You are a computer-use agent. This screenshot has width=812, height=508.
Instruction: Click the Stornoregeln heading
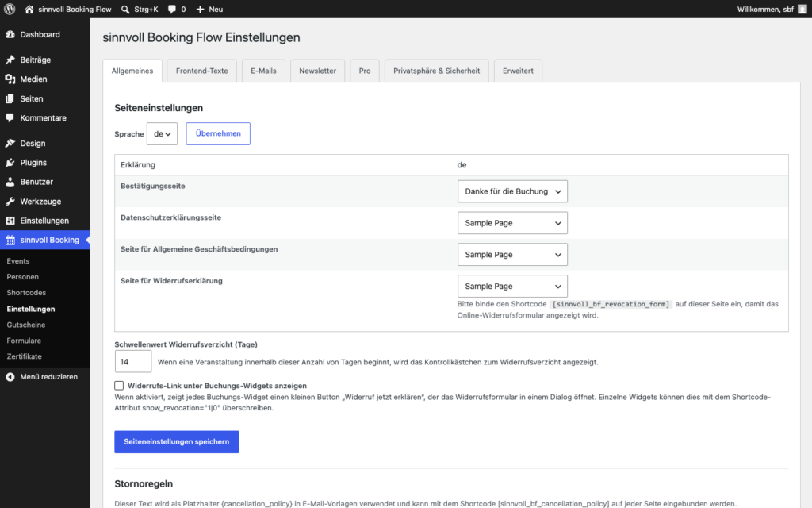(144, 483)
